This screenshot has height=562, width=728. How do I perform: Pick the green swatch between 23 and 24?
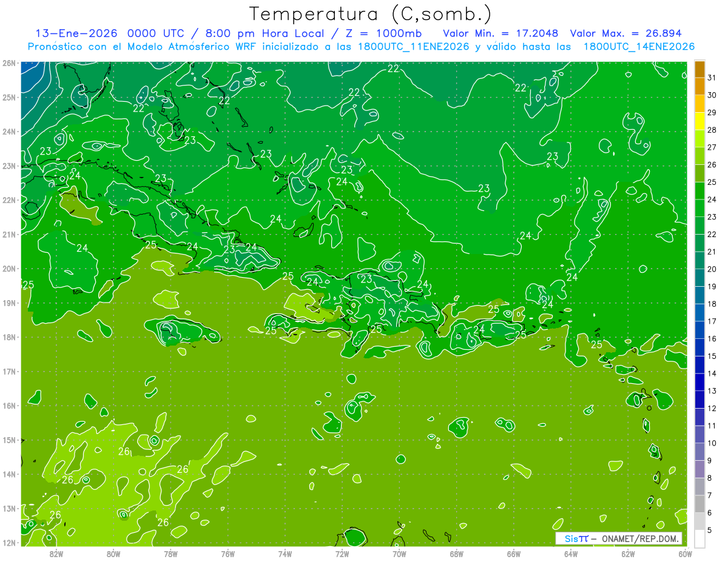699,208
